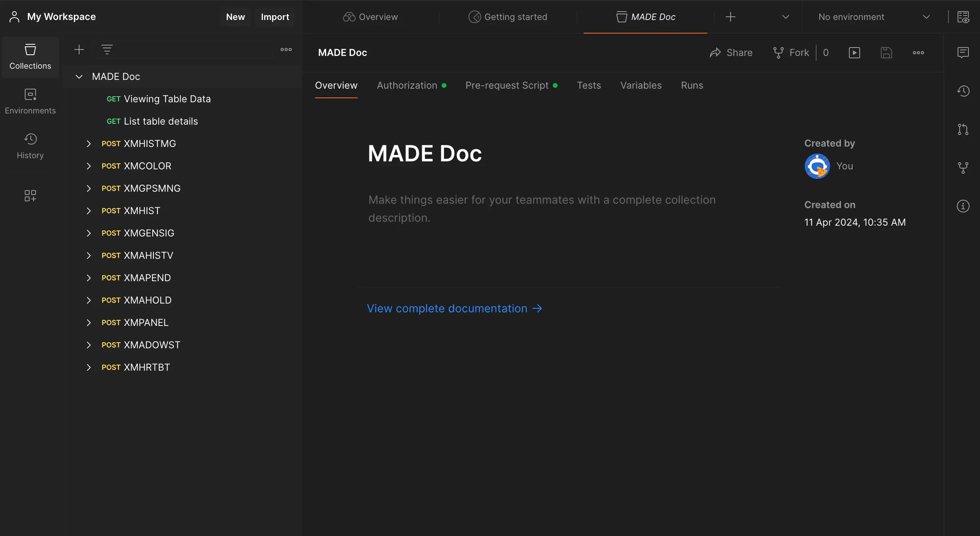Open the History sidebar panel
The height and width of the screenshot is (536, 980).
coord(30,146)
